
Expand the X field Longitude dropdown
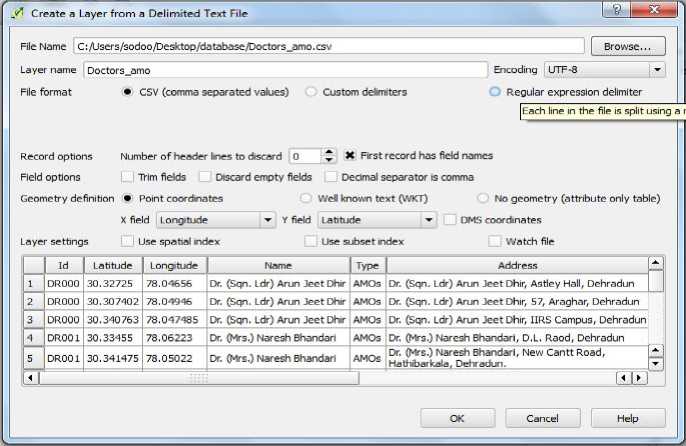click(x=215, y=220)
